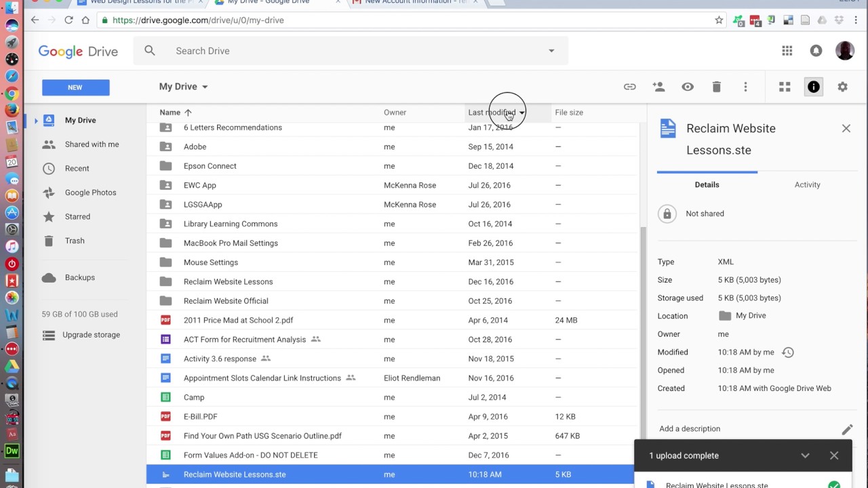Click the trash remove icon in toolbar
Screen dimensions: 868x488
[x=717, y=87]
